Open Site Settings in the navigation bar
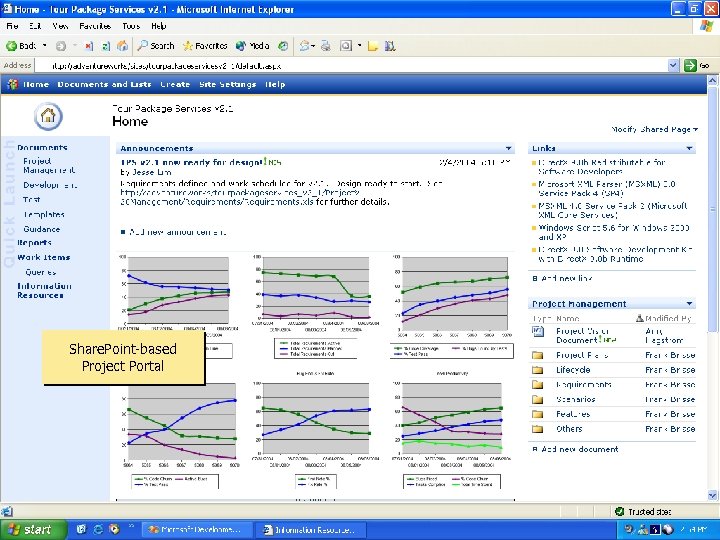The width and height of the screenshot is (720, 540). (x=227, y=84)
